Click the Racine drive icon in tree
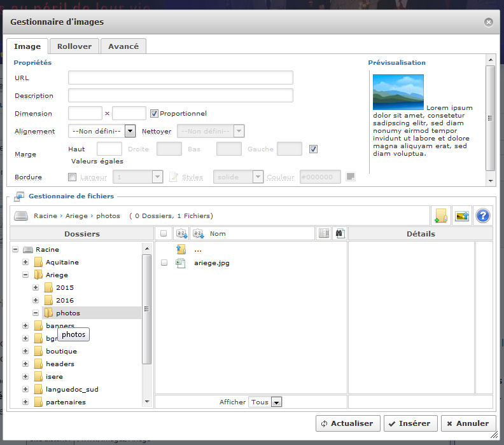 coord(28,249)
